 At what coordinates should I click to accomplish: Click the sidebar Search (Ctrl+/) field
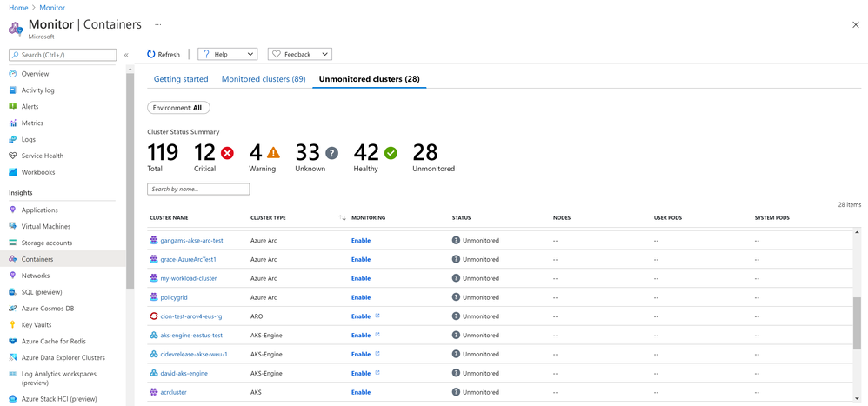coord(63,55)
